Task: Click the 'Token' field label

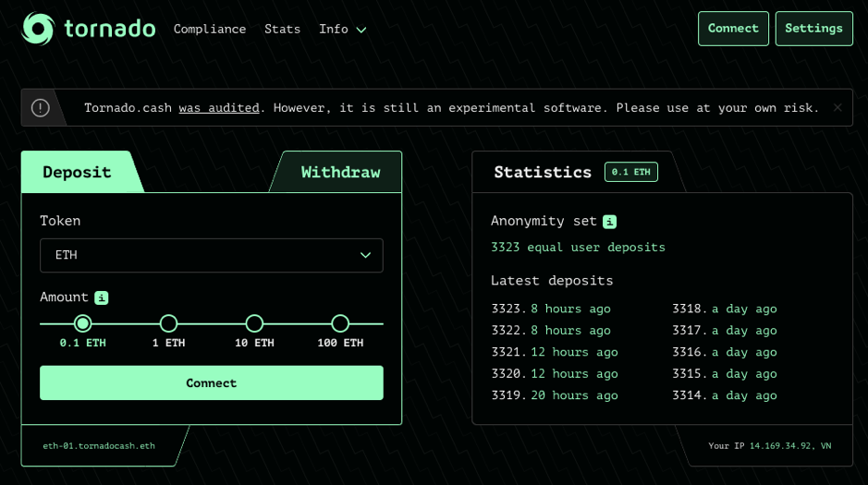Action: click(60, 221)
